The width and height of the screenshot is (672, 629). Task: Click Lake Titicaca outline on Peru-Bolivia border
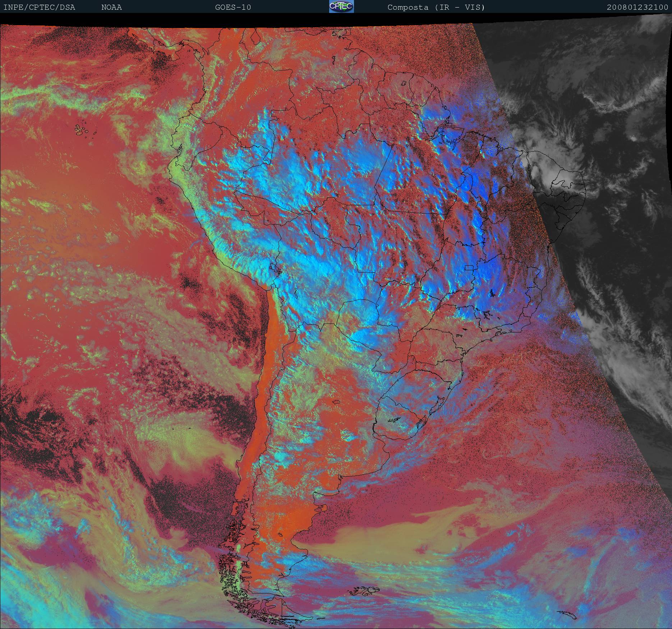coord(276,270)
